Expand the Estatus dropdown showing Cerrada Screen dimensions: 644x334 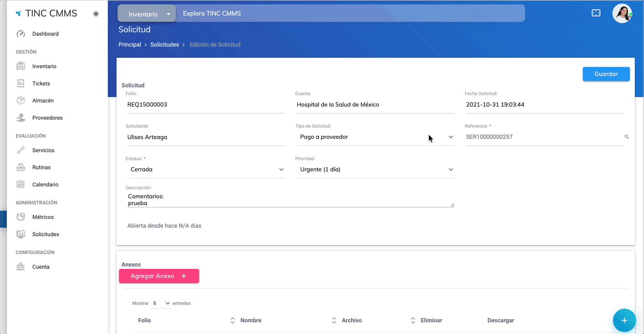pos(206,169)
